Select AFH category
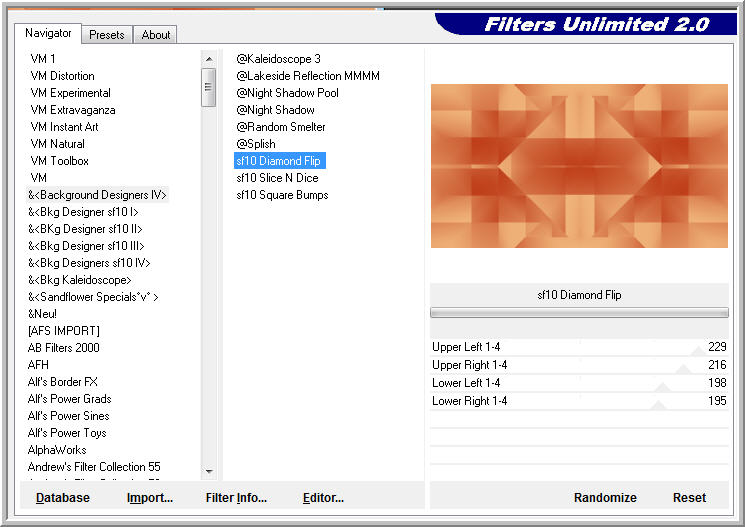 [x=38, y=365]
